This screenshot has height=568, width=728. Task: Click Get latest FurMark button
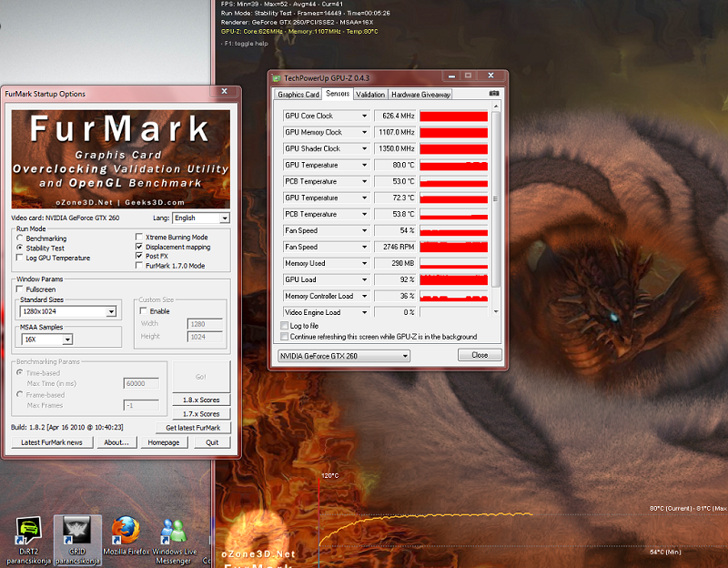tap(193, 427)
